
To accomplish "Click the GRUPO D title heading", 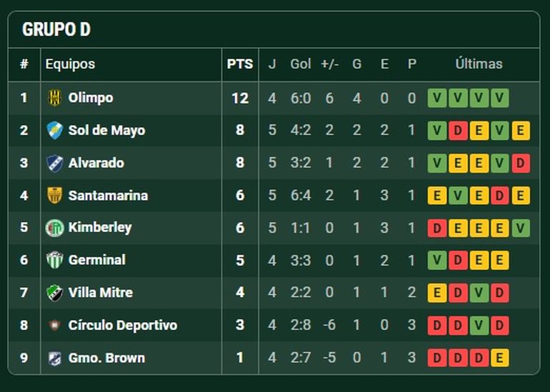I will pos(56,30).
